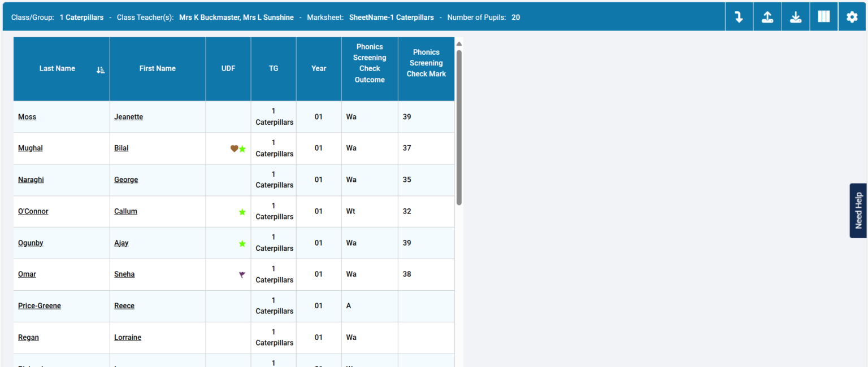Open pupil link for last name Moss

point(27,117)
